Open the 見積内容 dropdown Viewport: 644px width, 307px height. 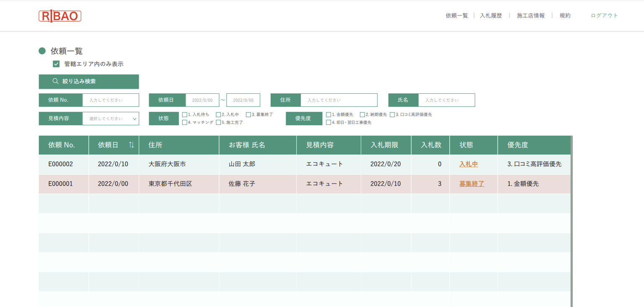coord(111,119)
